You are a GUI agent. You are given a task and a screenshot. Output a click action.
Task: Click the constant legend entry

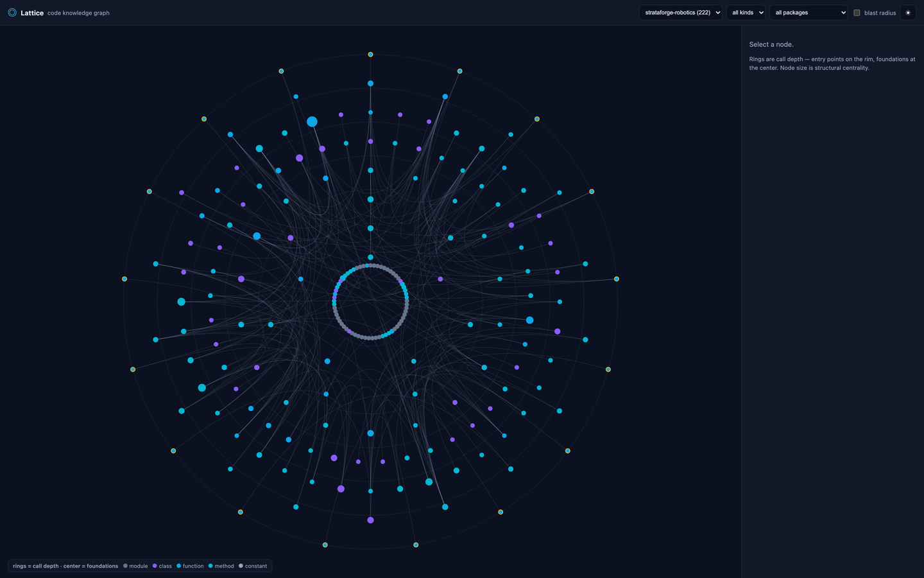[253, 566]
